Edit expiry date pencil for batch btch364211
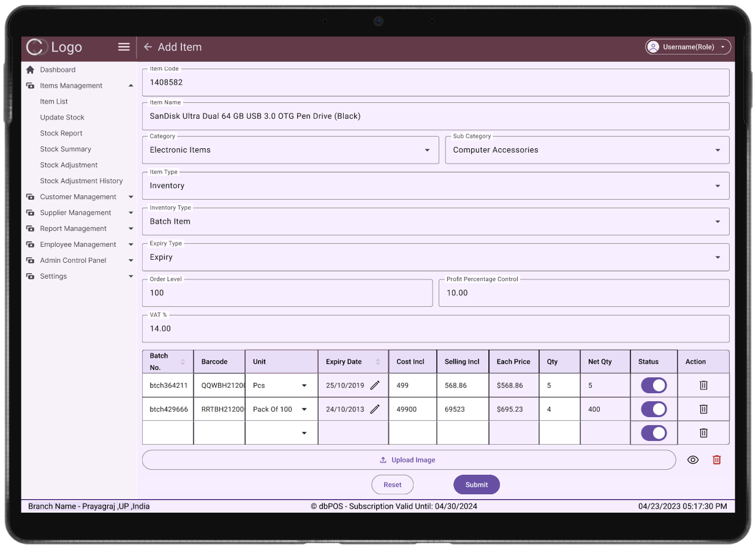756x547 pixels. 375,386
